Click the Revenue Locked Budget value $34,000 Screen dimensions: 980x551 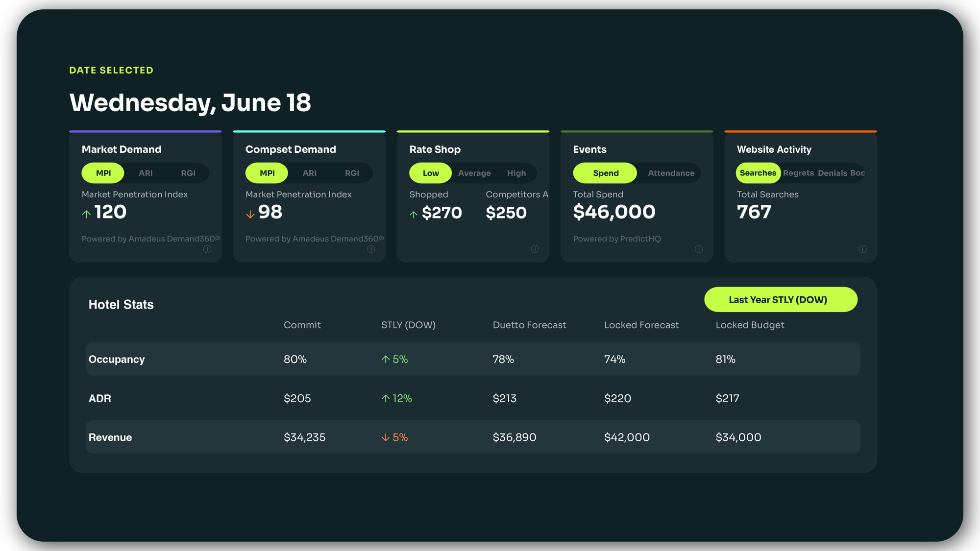pyautogui.click(x=738, y=437)
